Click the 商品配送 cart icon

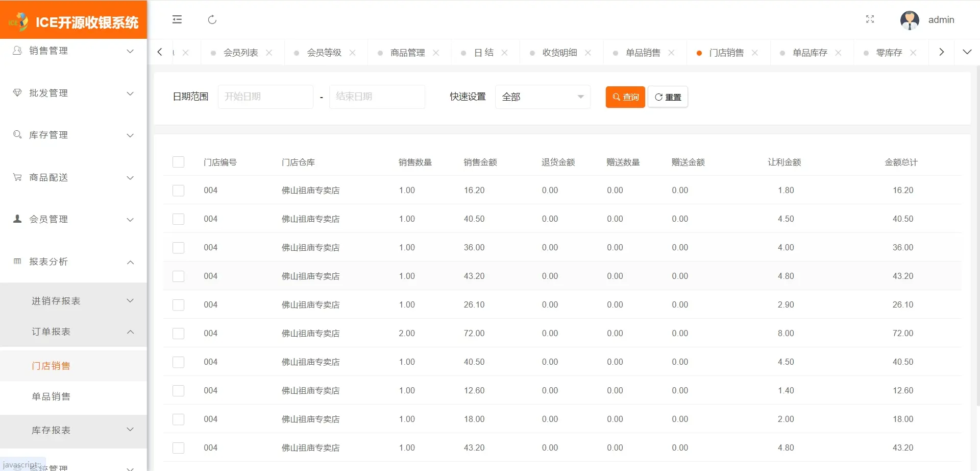17,177
